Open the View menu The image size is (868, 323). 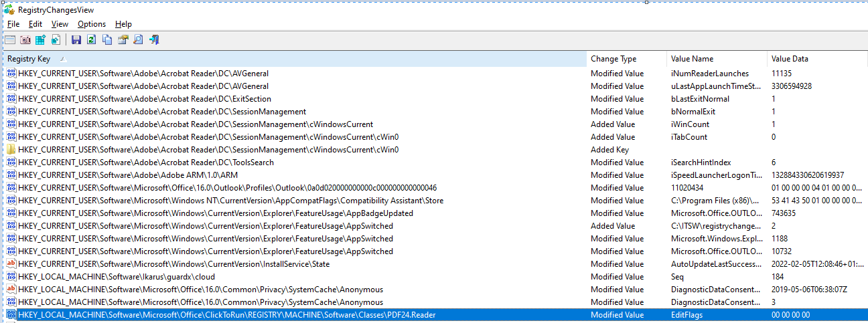pos(60,24)
